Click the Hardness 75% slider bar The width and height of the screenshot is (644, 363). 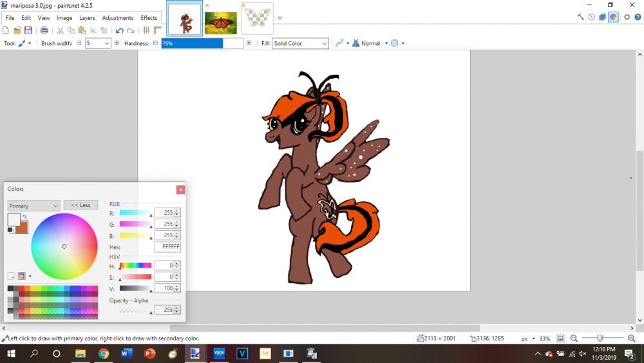click(202, 43)
